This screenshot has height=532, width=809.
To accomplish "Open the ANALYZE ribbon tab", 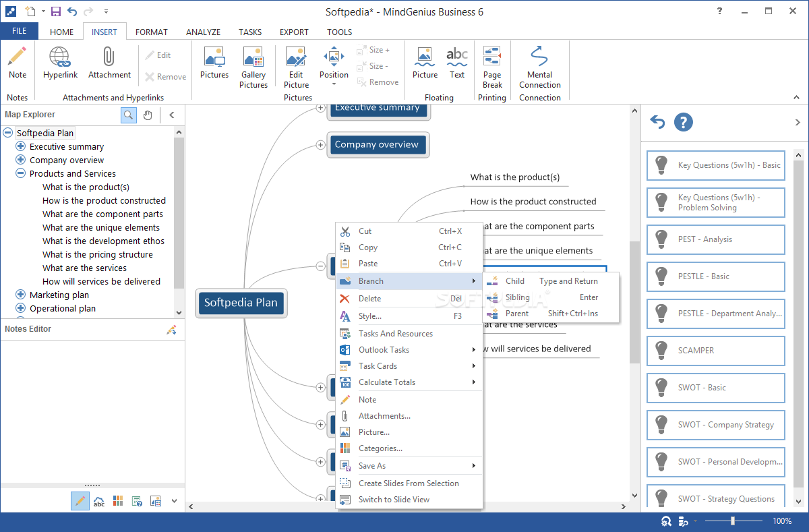I will 203,32.
